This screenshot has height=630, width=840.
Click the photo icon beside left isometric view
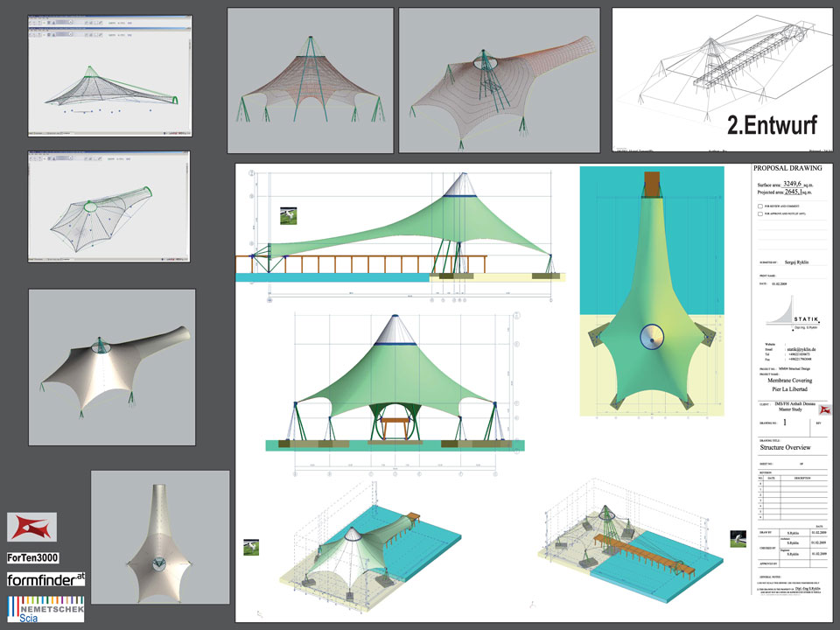(251, 547)
